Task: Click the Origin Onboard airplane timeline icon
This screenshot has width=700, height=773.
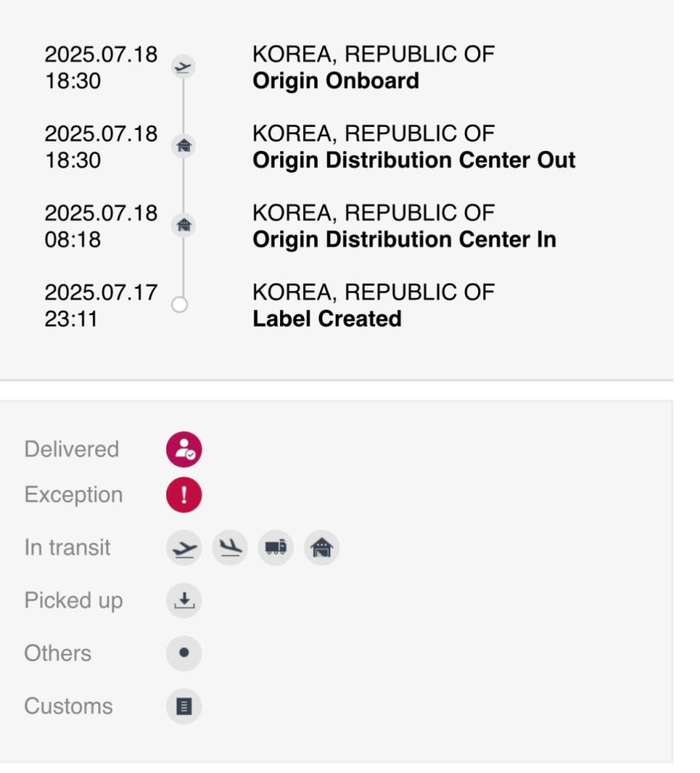Action: 183,67
